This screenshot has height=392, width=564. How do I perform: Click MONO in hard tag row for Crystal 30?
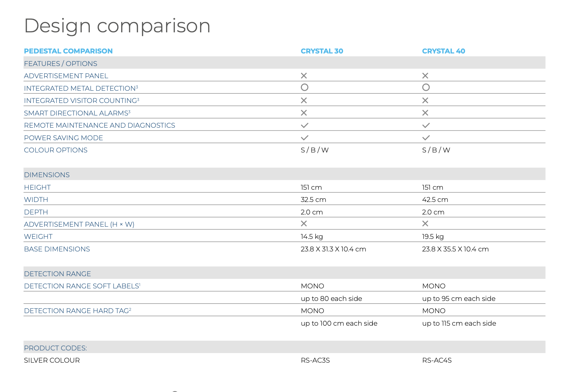pyautogui.click(x=312, y=311)
